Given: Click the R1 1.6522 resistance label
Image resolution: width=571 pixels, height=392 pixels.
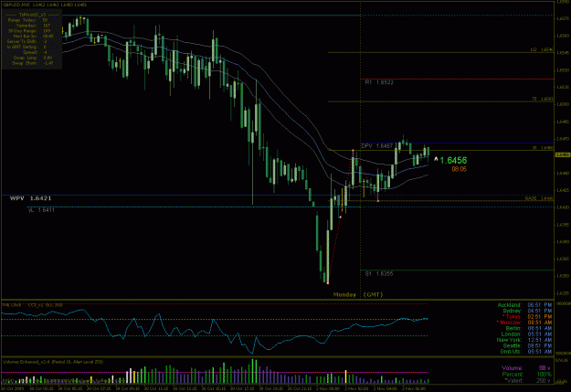Looking at the screenshot, I should coord(379,83).
